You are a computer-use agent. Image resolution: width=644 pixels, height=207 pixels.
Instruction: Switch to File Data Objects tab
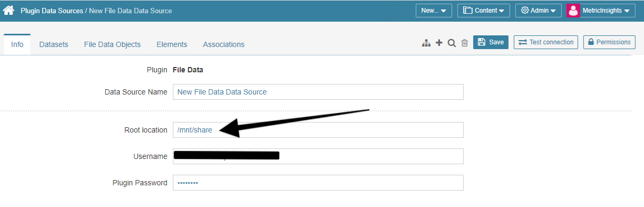coord(112,44)
